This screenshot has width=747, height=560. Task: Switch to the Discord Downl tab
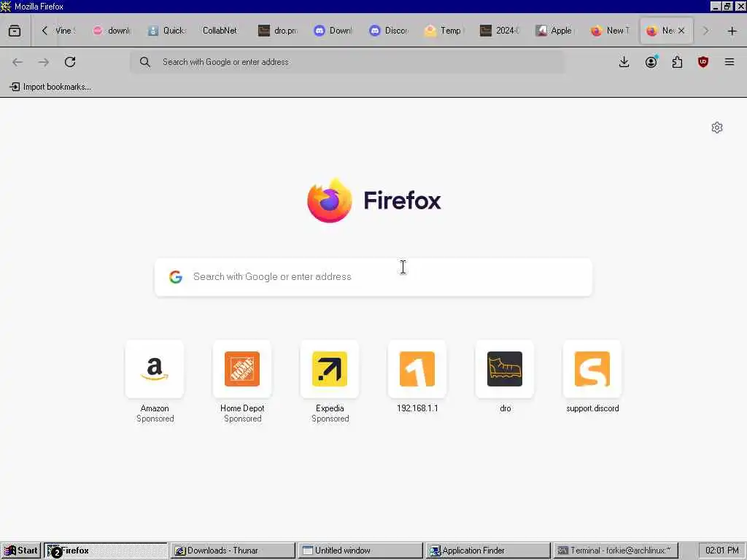333,31
